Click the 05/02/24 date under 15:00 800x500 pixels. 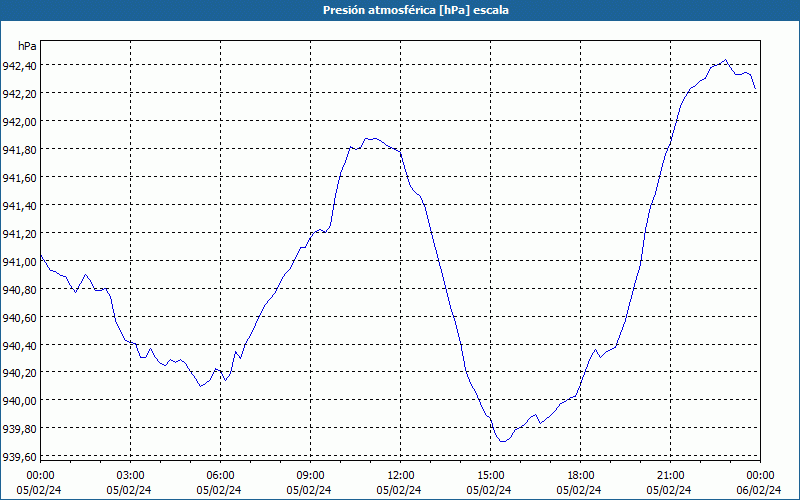tap(489, 490)
